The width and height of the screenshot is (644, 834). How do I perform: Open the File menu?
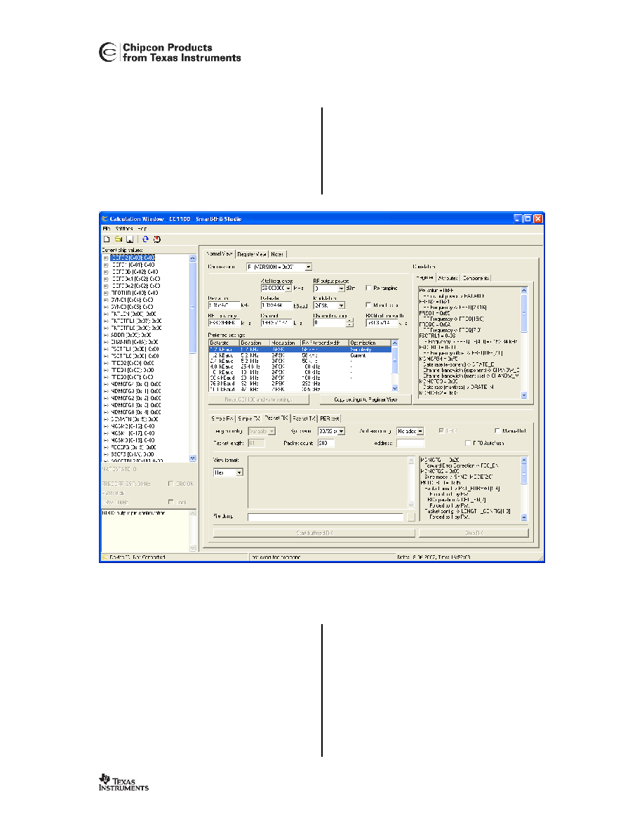pos(106,229)
